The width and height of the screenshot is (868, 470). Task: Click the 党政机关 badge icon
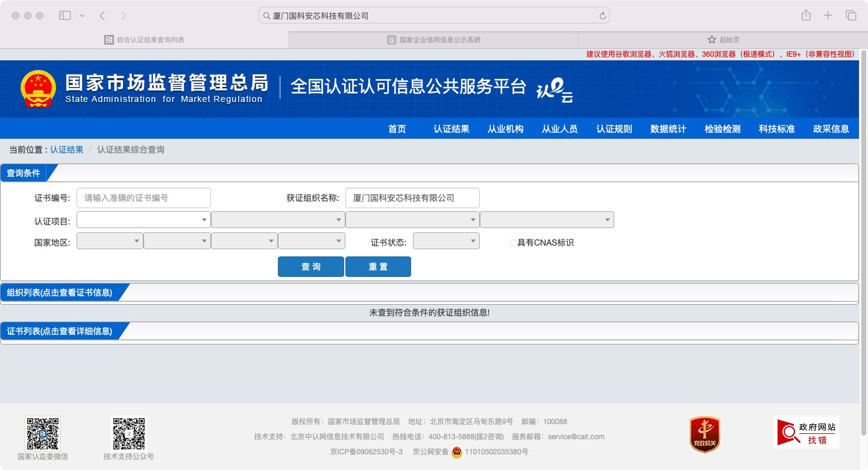[705, 434]
